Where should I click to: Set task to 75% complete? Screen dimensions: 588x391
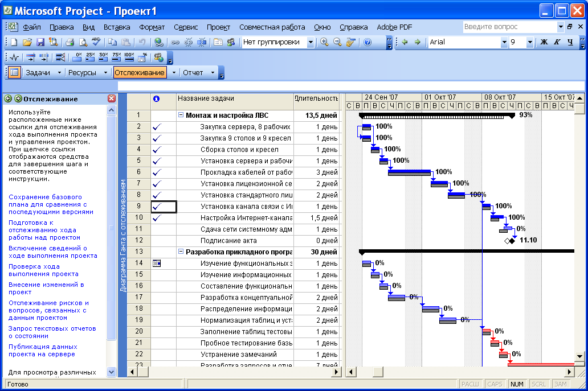116,57
